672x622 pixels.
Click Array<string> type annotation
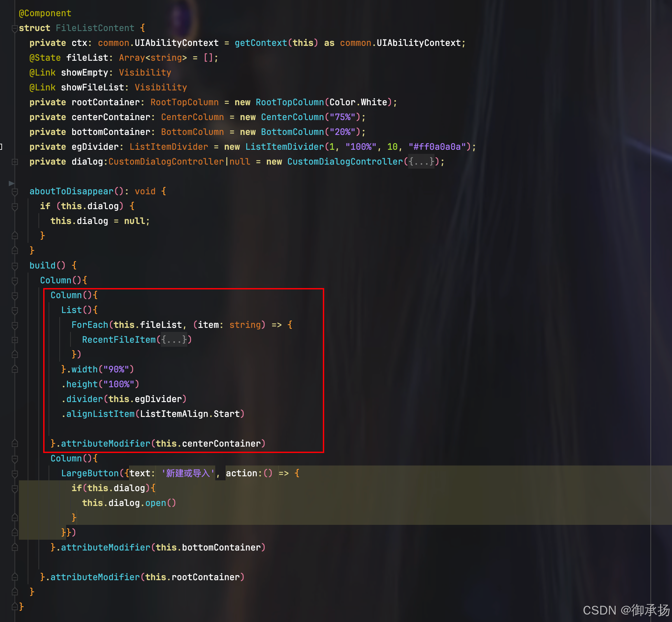(153, 58)
